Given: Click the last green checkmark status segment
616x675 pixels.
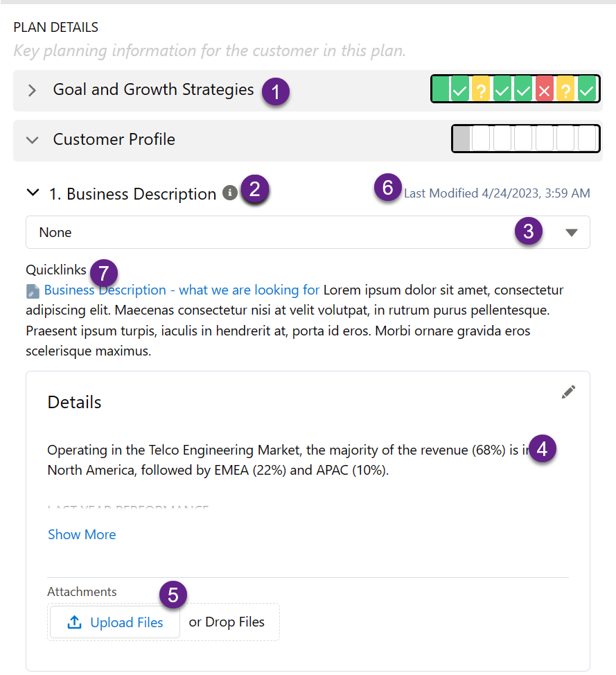Looking at the screenshot, I should pyautogui.click(x=588, y=89).
